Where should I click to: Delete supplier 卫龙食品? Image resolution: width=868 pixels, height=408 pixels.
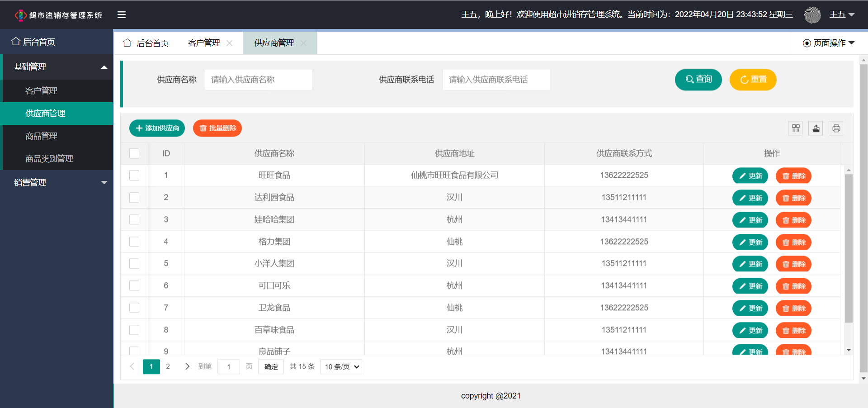coord(793,308)
